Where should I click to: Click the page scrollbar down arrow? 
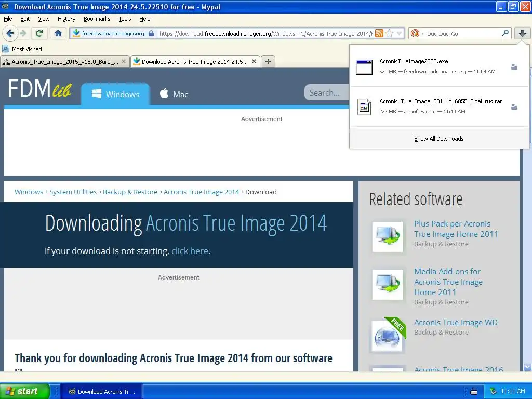(527, 367)
